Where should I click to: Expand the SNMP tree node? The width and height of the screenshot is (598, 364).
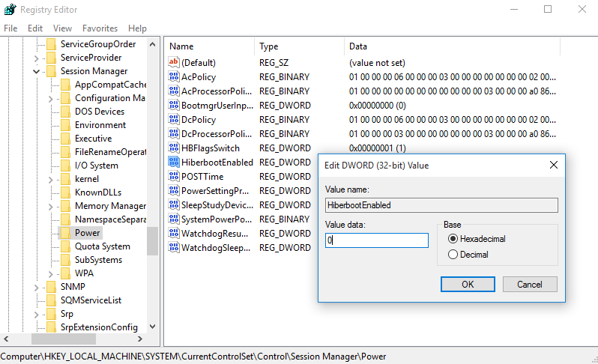[x=36, y=288]
